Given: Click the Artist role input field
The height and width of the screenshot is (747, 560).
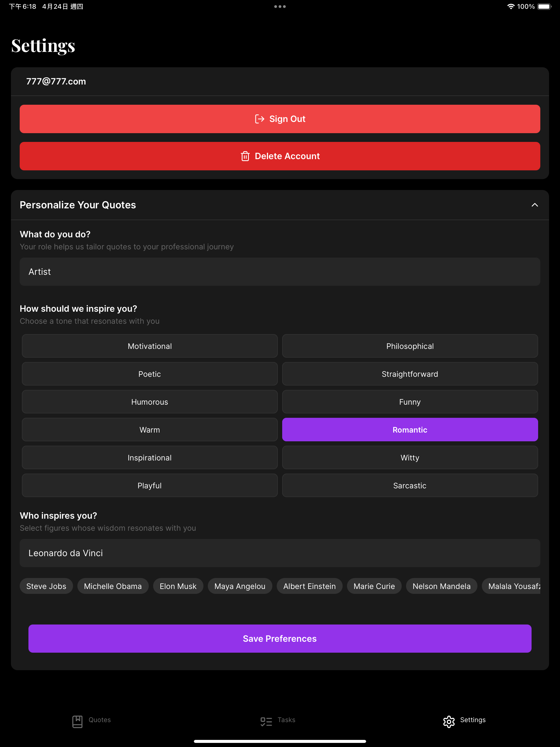Looking at the screenshot, I should (280, 272).
